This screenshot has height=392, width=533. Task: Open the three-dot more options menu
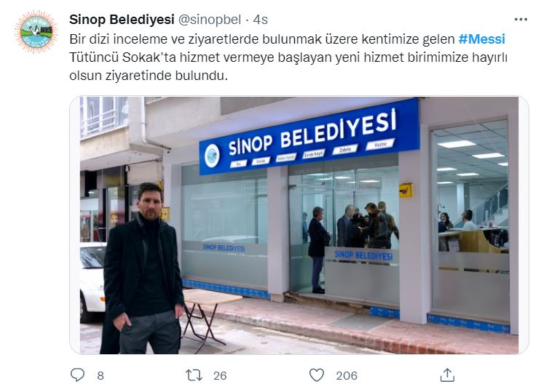coord(521,20)
